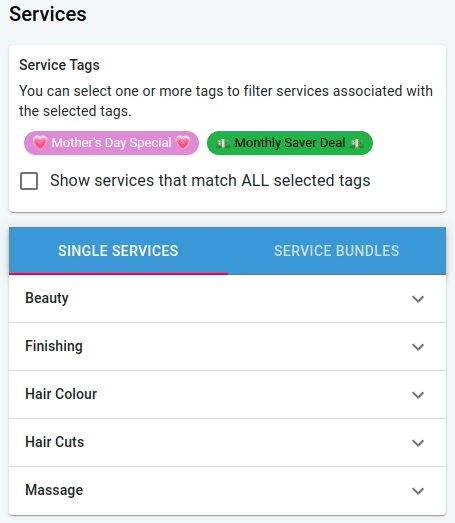
Task: Click the chevron arrow beside Hair Cuts
Action: coord(418,443)
